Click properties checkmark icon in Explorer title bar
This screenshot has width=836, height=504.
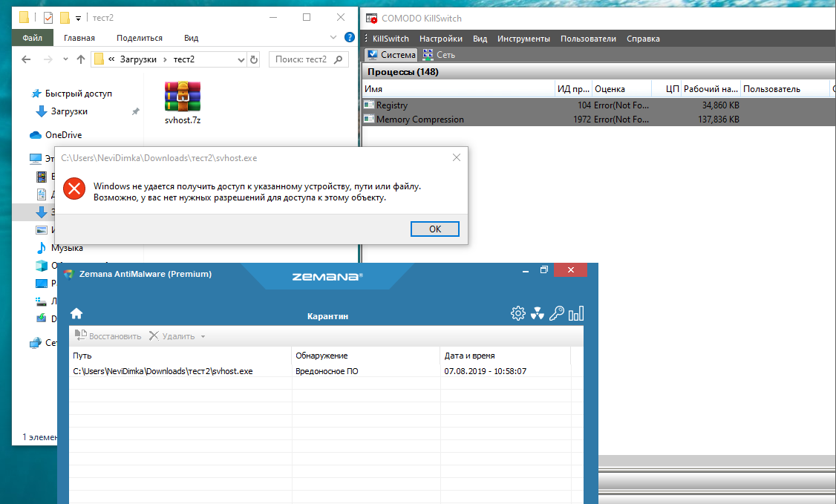[x=48, y=18]
